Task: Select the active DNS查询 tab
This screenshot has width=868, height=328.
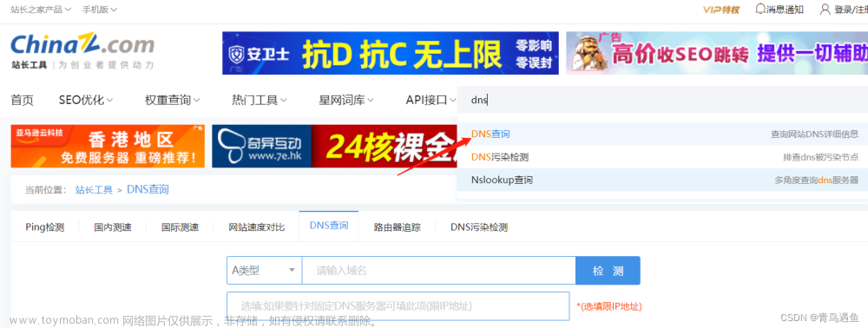Action: click(x=329, y=226)
